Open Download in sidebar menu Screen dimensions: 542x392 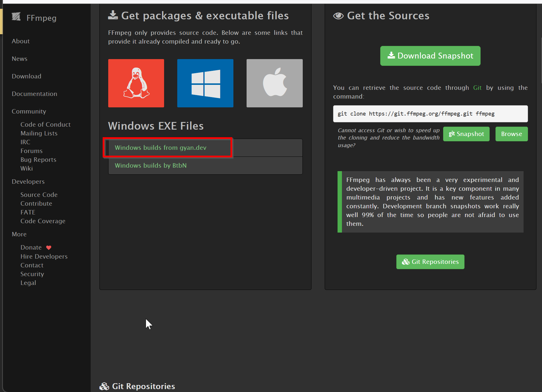click(x=26, y=76)
